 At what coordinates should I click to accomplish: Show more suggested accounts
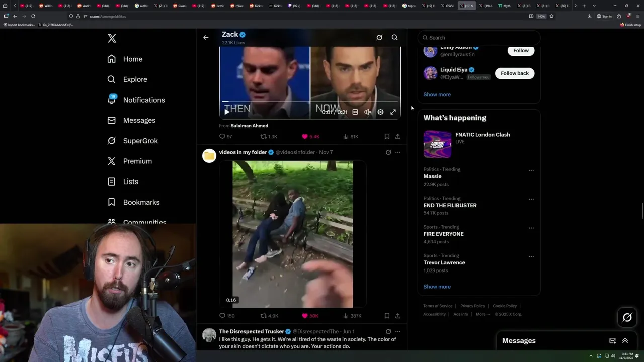click(437, 94)
